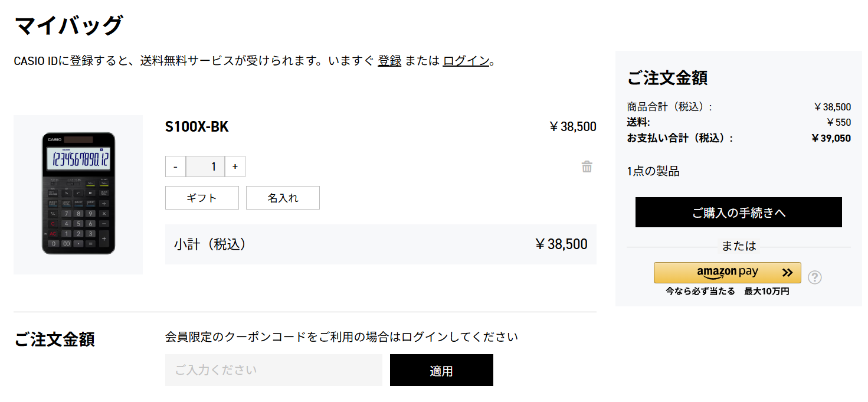
Task: Click the ￥39,050 payment total
Action: [x=831, y=138]
